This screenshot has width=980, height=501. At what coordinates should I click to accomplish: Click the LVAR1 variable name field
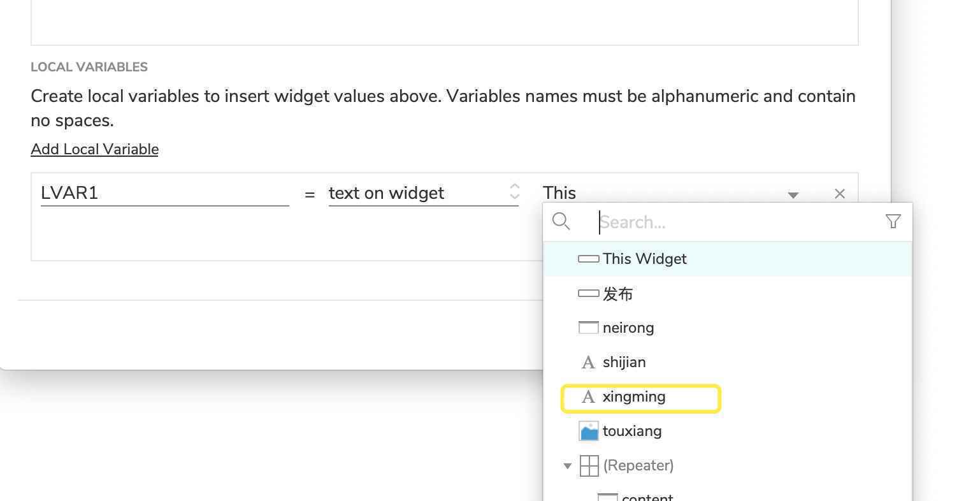point(164,193)
